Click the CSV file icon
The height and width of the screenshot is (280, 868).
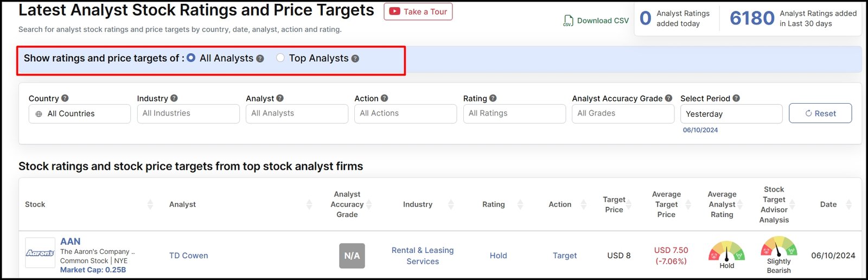(x=568, y=21)
